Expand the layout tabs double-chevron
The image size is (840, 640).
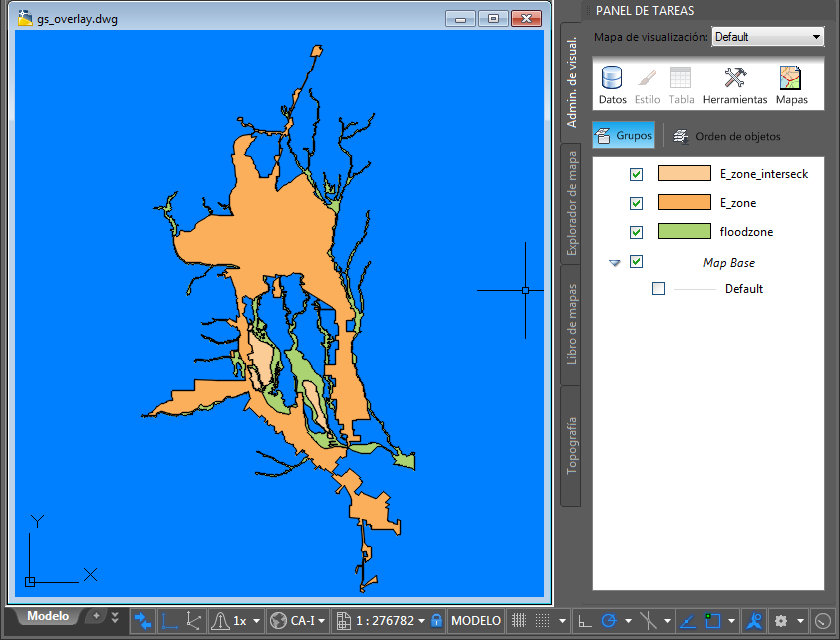click(x=115, y=616)
